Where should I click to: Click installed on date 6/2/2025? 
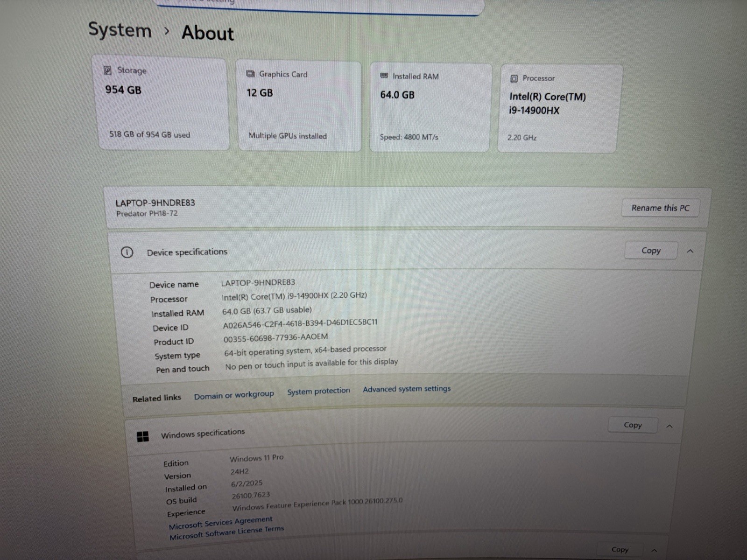pyautogui.click(x=247, y=483)
